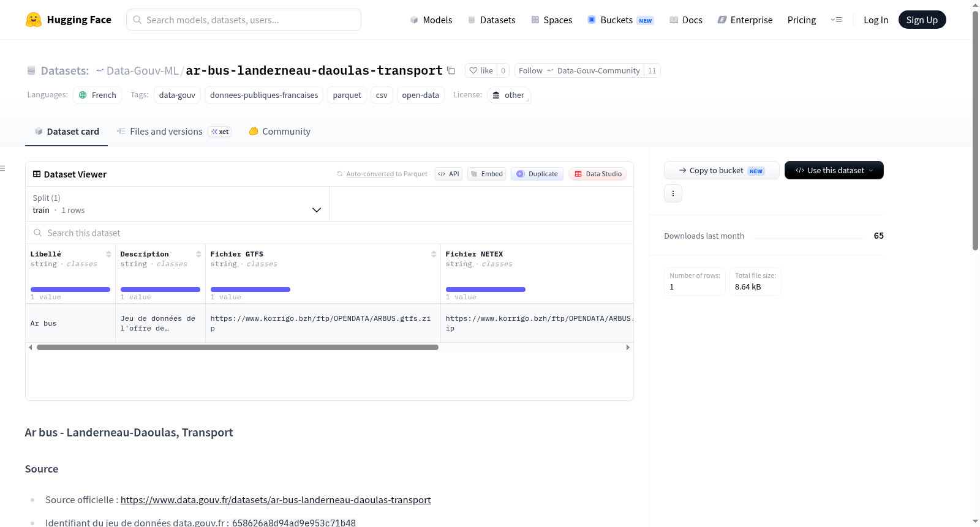Click the Libellé value distribution bar

tap(70, 290)
